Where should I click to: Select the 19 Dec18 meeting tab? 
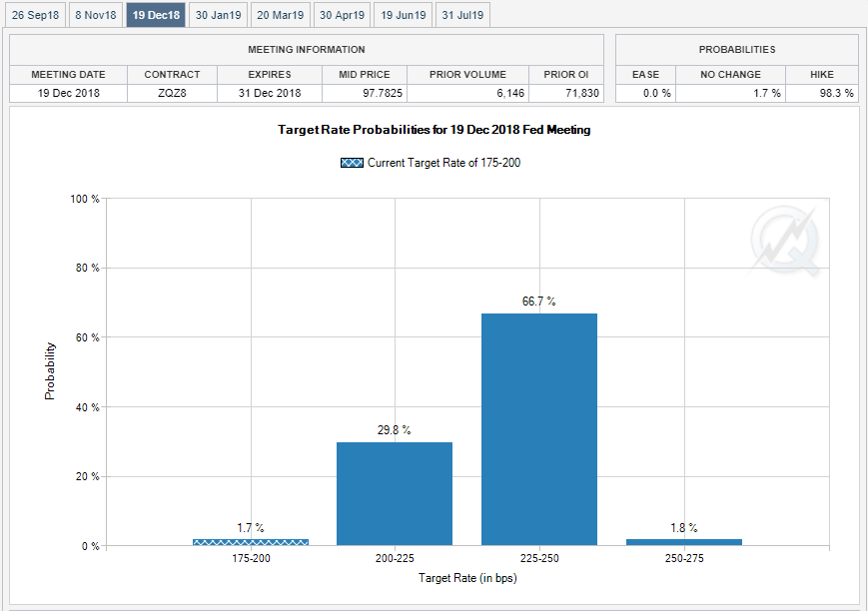156,15
